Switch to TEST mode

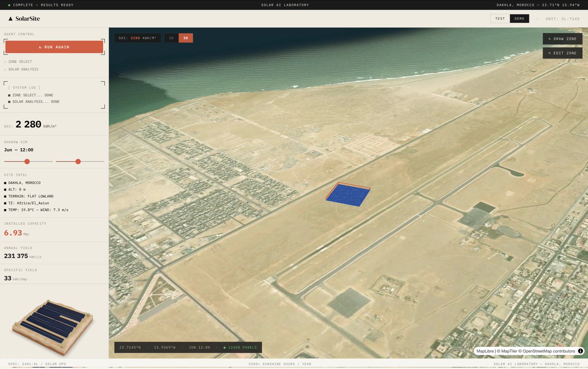coord(500,19)
